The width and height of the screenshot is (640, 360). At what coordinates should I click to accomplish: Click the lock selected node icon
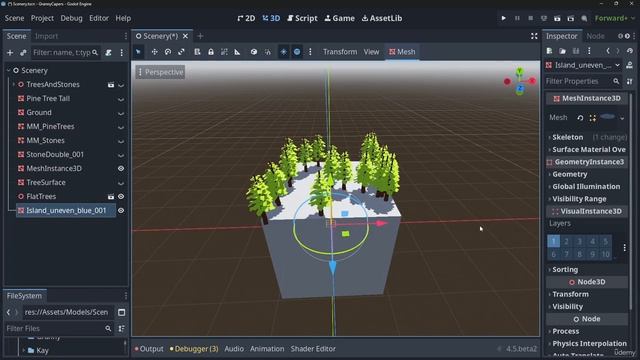(211, 52)
